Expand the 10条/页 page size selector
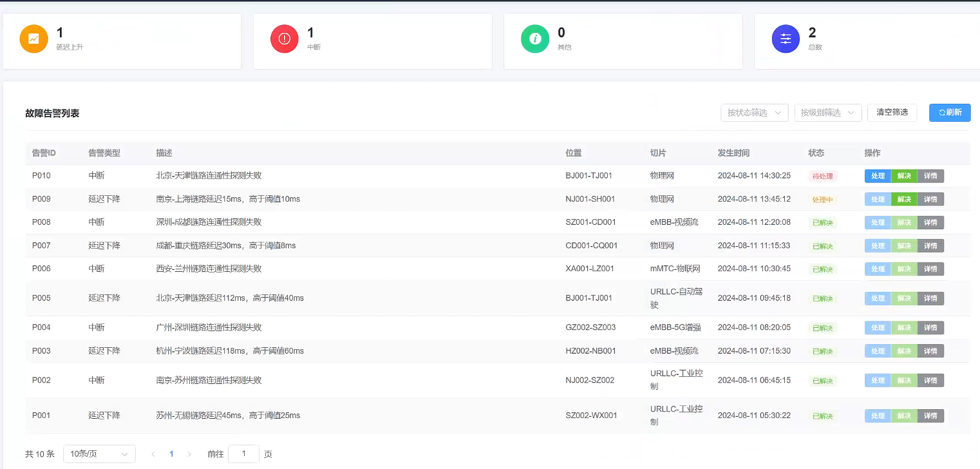 click(x=99, y=454)
